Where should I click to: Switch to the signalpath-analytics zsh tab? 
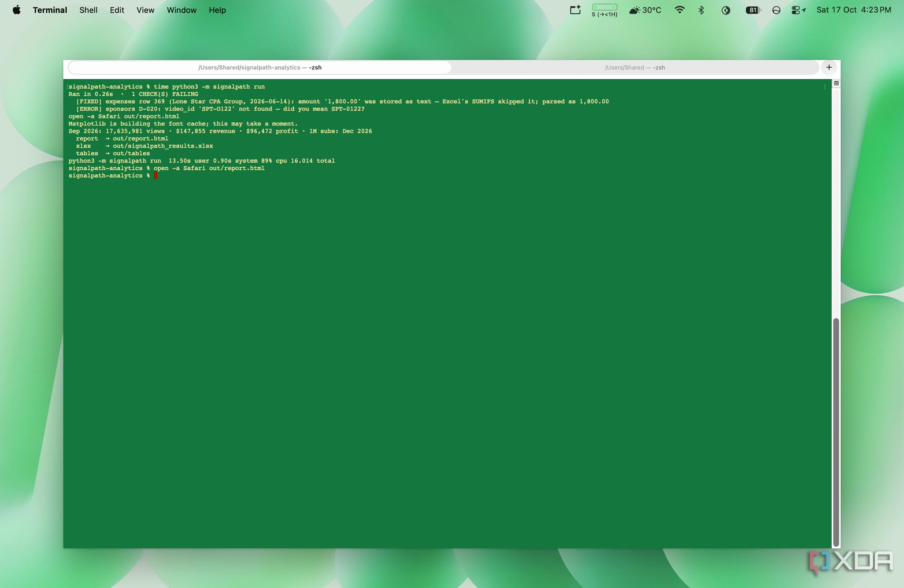260,68
